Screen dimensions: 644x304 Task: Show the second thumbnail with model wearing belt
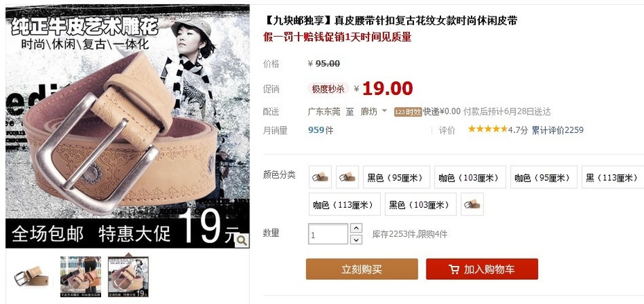[80, 276]
